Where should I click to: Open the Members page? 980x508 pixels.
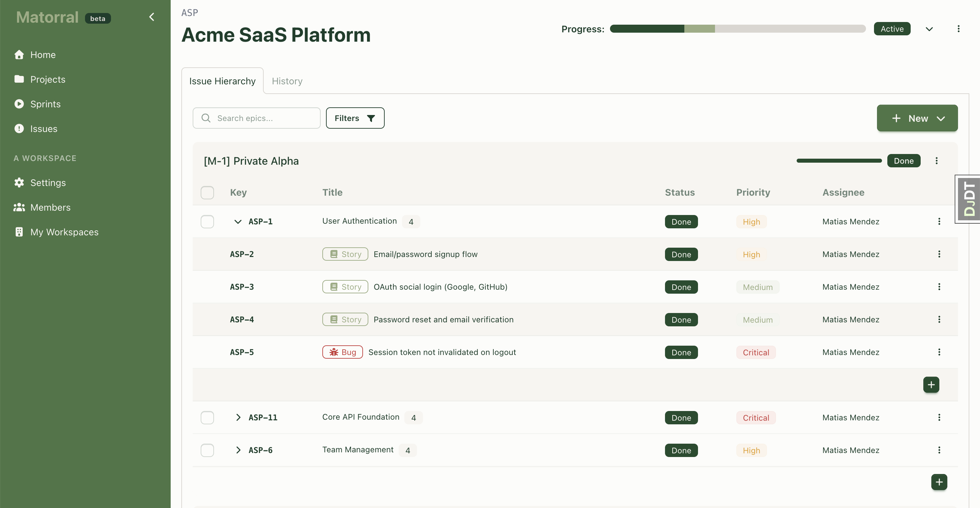pos(50,207)
